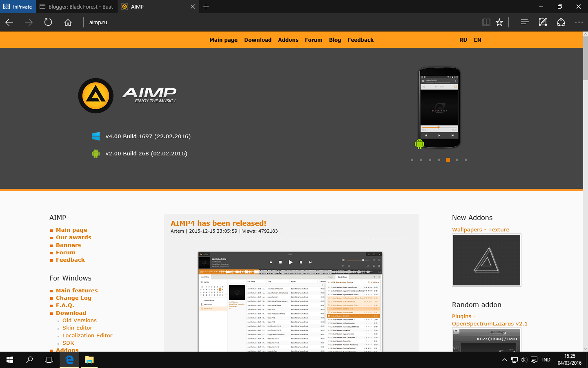Open Localization Editor sub-link

click(x=87, y=335)
